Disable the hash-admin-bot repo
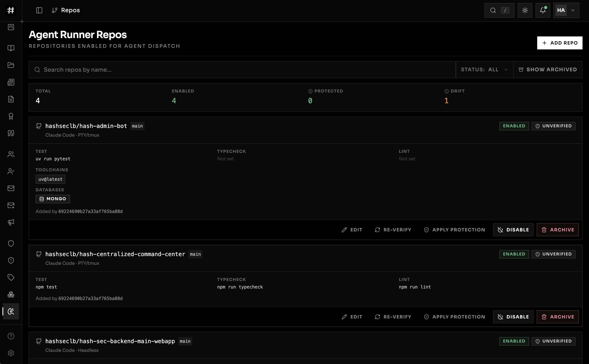Screen dimensions: 589x364 click(513, 230)
